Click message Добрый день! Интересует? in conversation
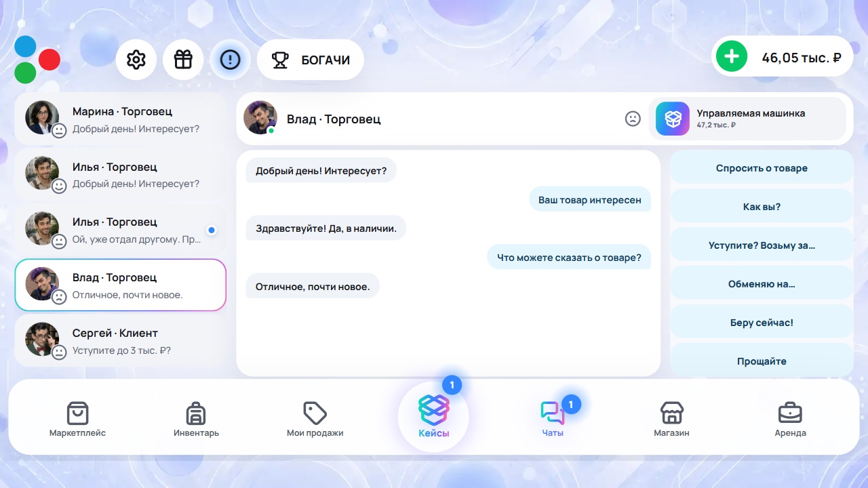 pyautogui.click(x=321, y=171)
